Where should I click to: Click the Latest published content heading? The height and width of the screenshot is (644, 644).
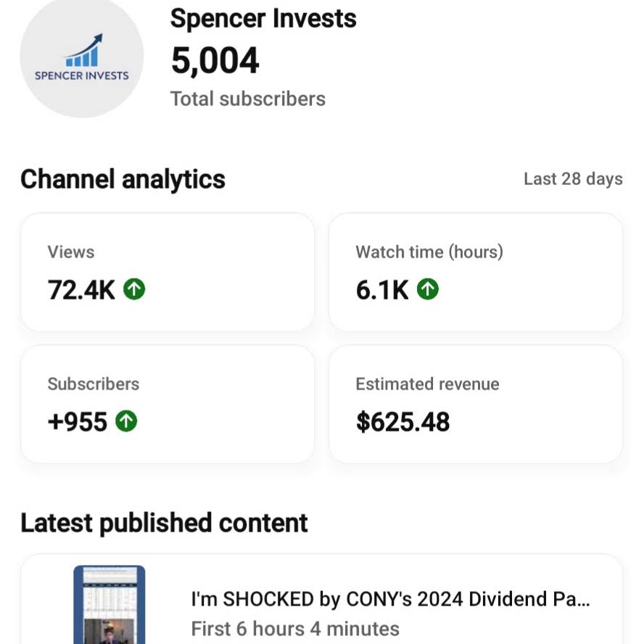164,523
